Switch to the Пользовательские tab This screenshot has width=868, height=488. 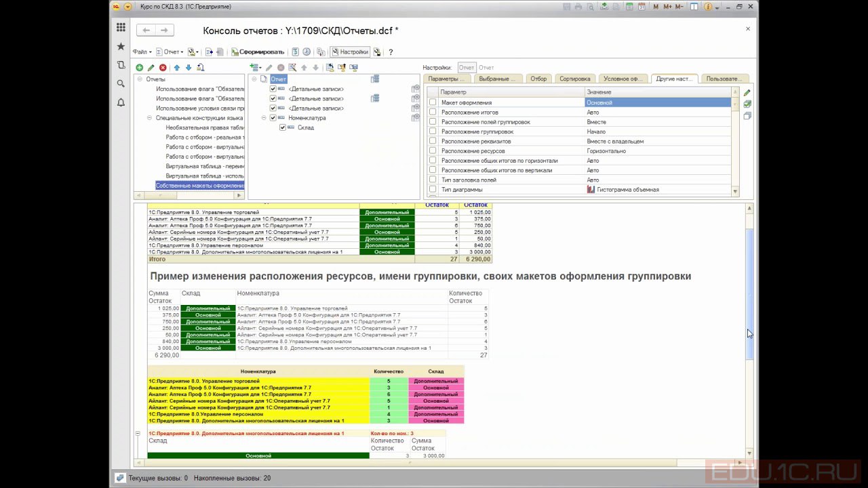pyautogui.click(x=724, y=79)
